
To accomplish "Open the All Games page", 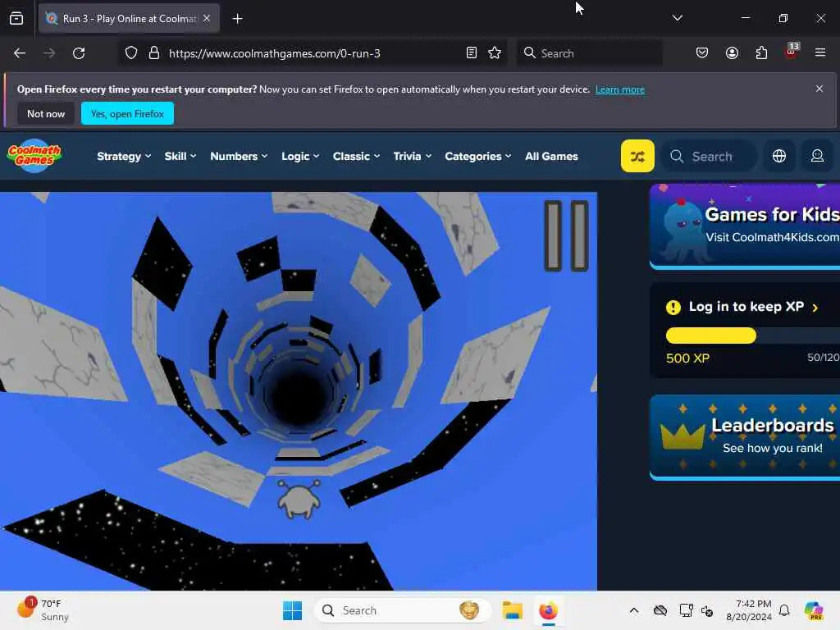I will [x=551, y=156].
